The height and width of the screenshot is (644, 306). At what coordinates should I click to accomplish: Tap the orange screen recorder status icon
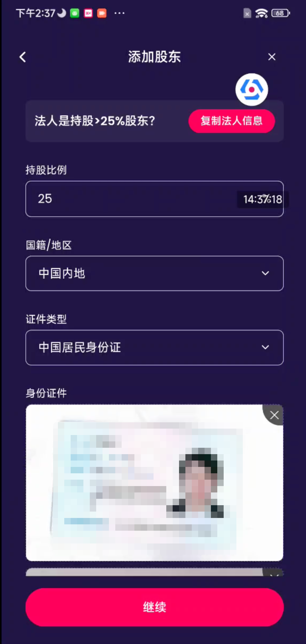coord(102,13)
